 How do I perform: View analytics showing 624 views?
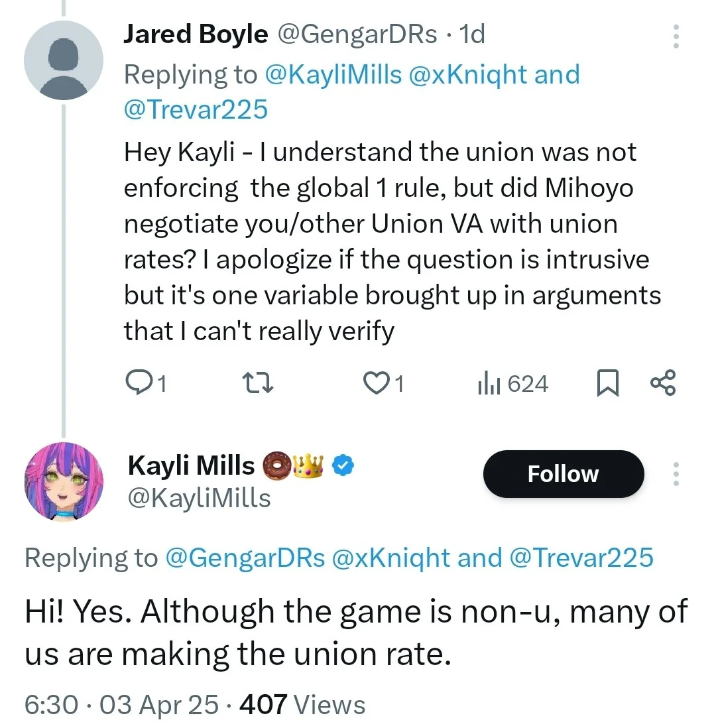click(x=512, y=383)
